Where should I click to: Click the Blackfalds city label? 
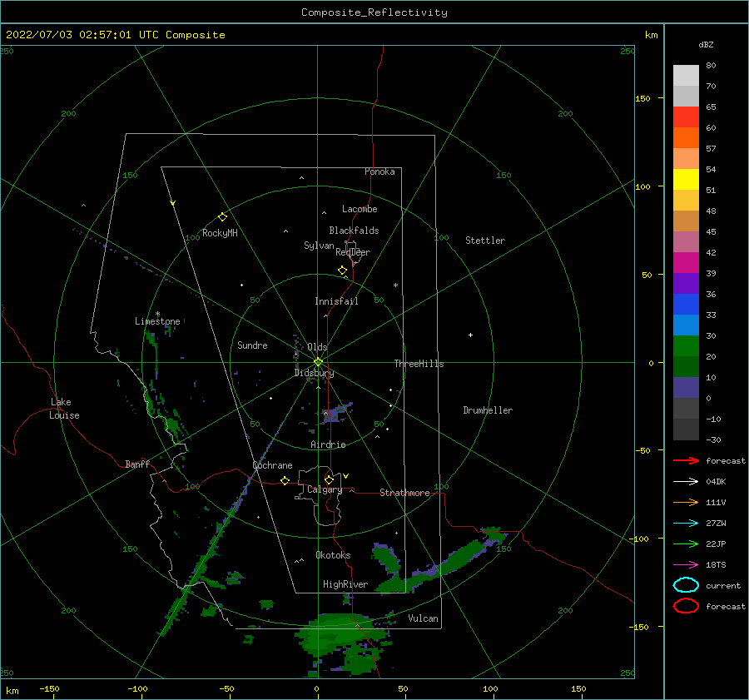click(x=354, y=231)
